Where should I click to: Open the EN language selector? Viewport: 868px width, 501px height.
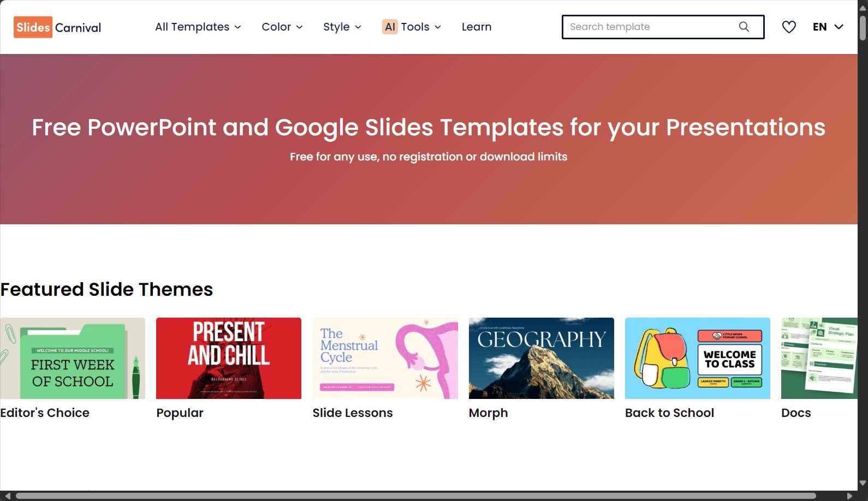828,27
